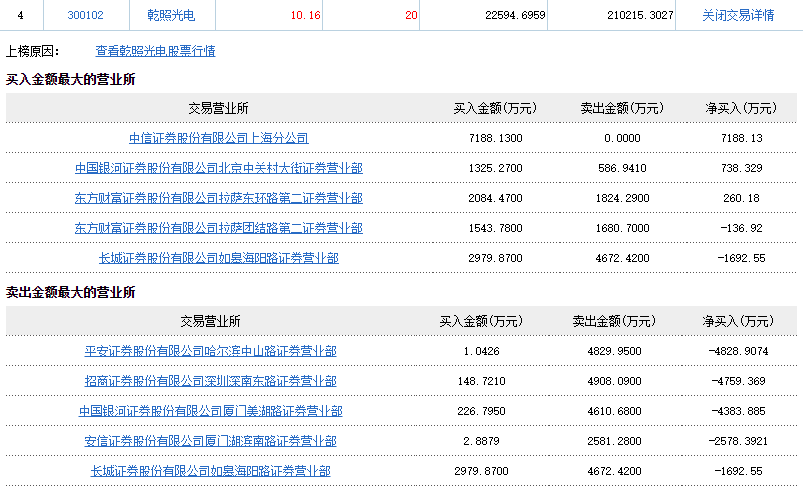Click the price 10.16 in top row

[304, 16]
